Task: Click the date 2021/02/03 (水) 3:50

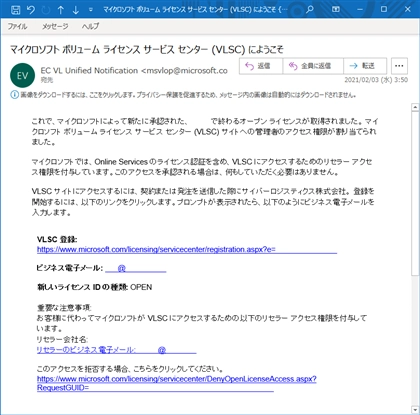Action: pos(376,80)
